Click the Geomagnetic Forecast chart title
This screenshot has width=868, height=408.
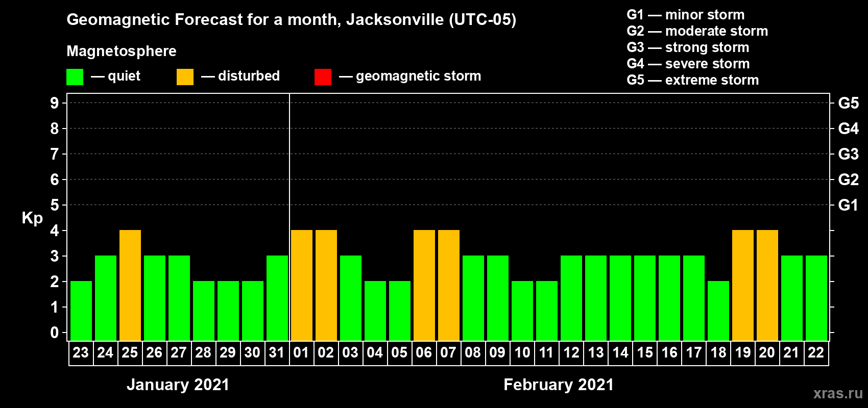click(292, 20)
